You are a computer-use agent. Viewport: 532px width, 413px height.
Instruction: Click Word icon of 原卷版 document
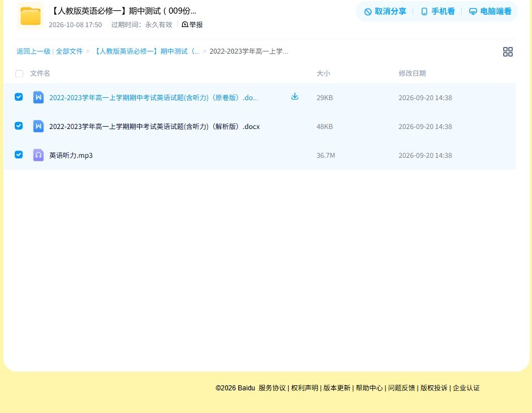point(38,97)
